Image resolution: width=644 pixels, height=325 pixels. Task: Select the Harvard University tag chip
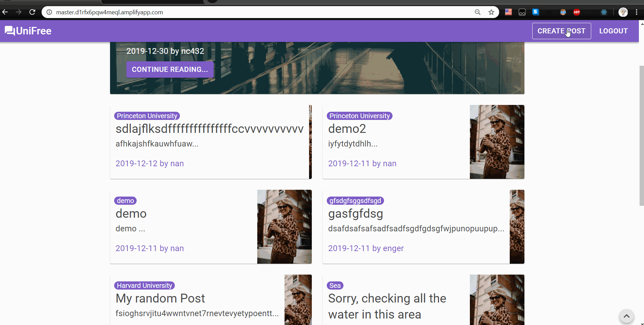tap(144, 285)
